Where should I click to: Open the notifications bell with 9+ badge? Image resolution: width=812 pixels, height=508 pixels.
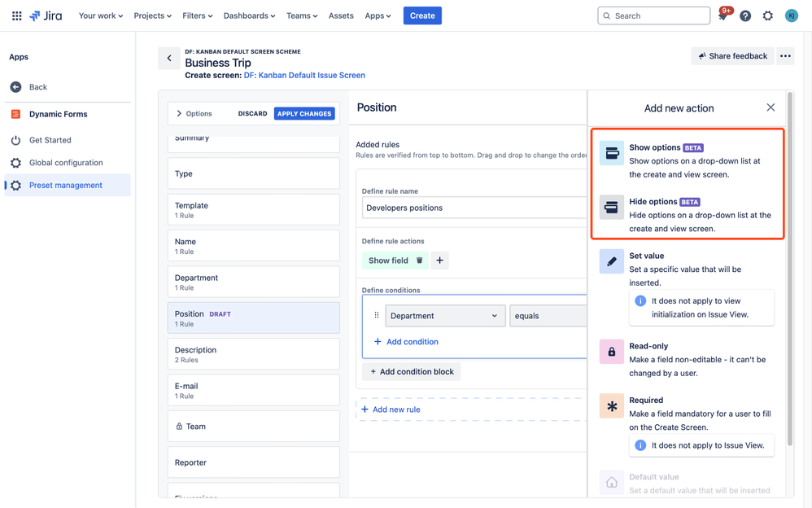point(723,15)
